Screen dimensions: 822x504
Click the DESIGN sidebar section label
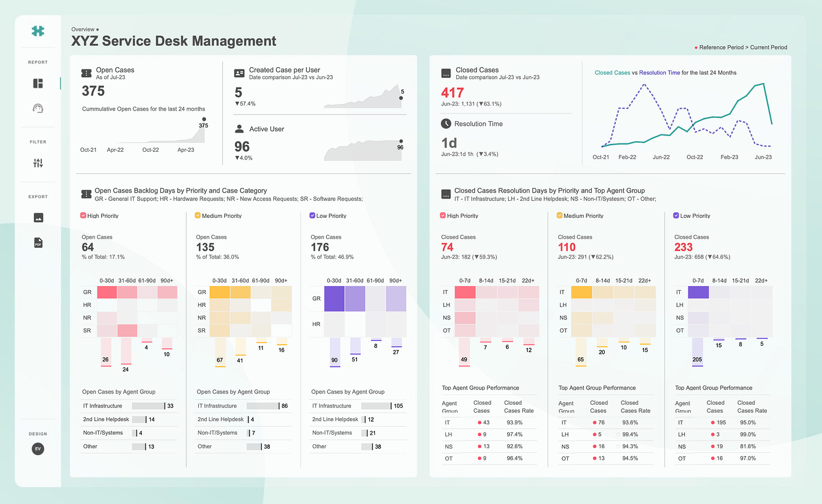pyautogui.click(x=38, y=434)
